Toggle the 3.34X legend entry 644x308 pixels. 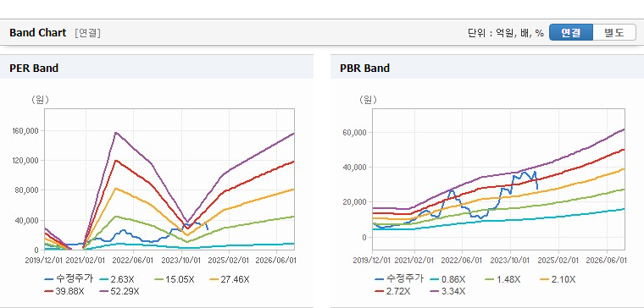click(x=447, y=291)
